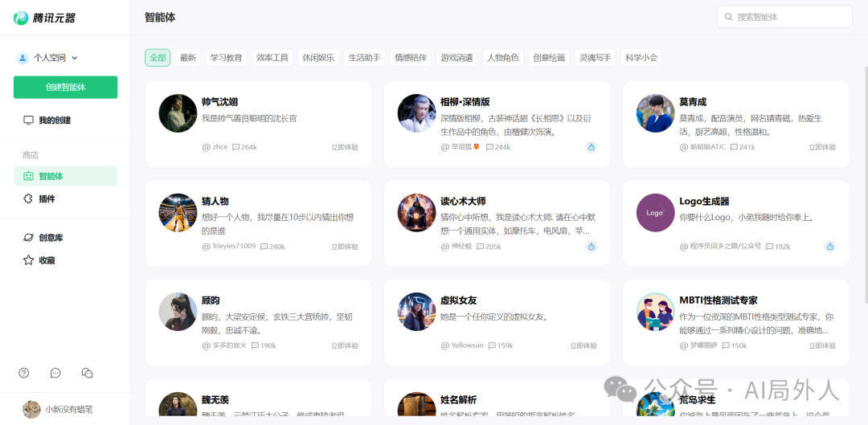Viewport: 868px width, 425px height.
Task: Select the 全部 category tab
Action: [x=158, y=58]
